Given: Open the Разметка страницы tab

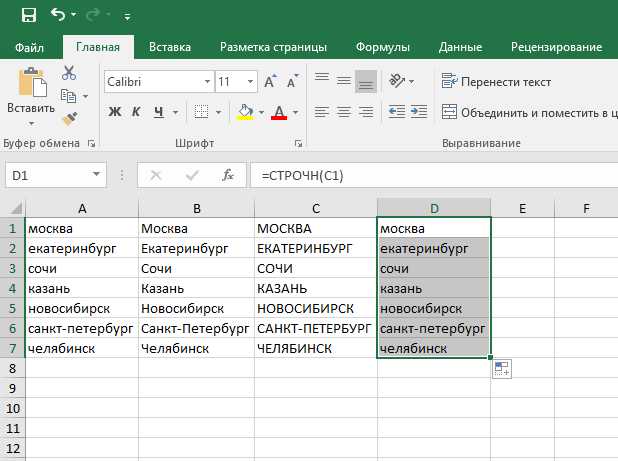Looking at the screenshot, I should [273, 47].
